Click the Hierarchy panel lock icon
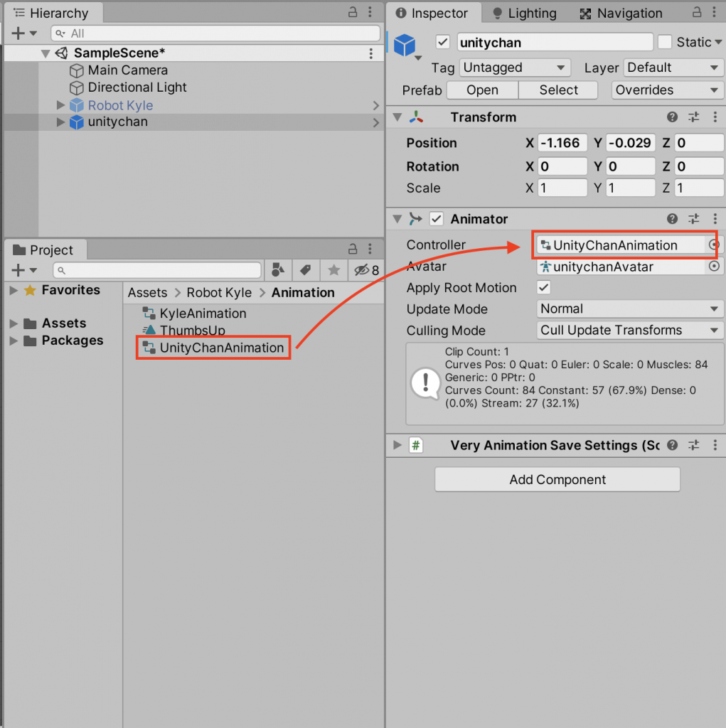The image size is (726, 728). (x=353, y=13)
